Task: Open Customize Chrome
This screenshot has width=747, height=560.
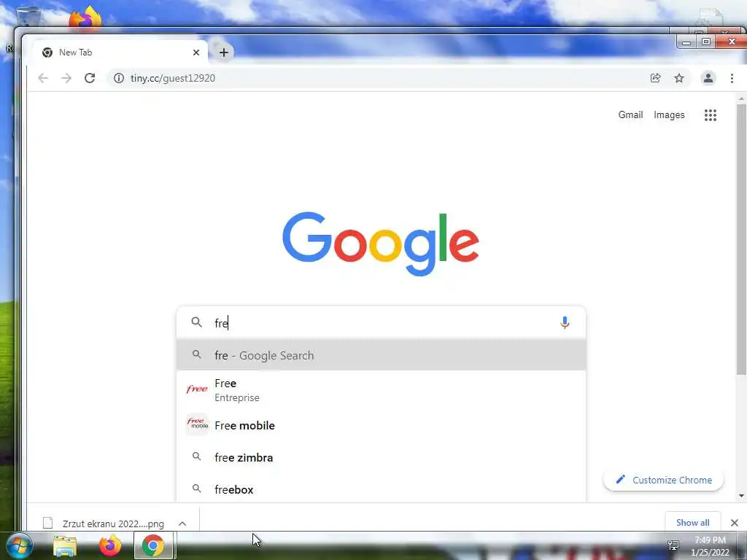Action: (663, 480)
